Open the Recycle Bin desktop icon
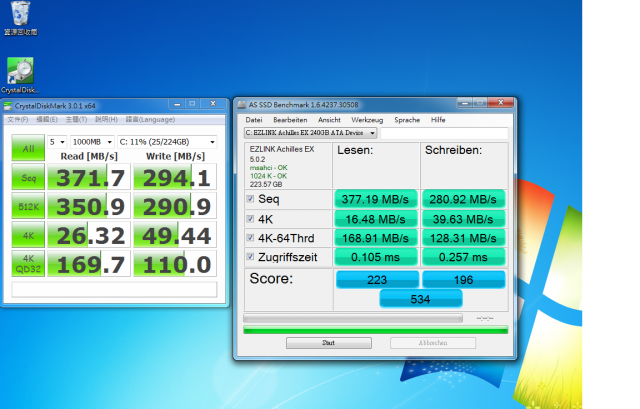The width and height of the screenshot is (640, 409). 20,18
